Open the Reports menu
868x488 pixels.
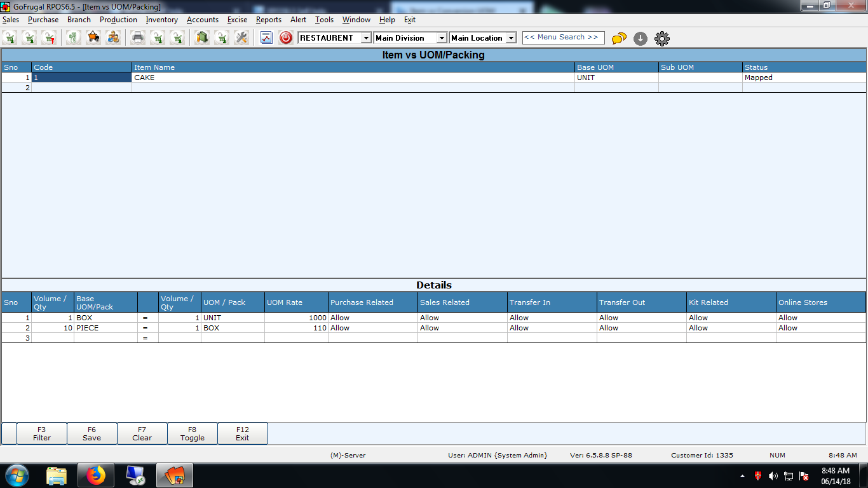(269, 20)
